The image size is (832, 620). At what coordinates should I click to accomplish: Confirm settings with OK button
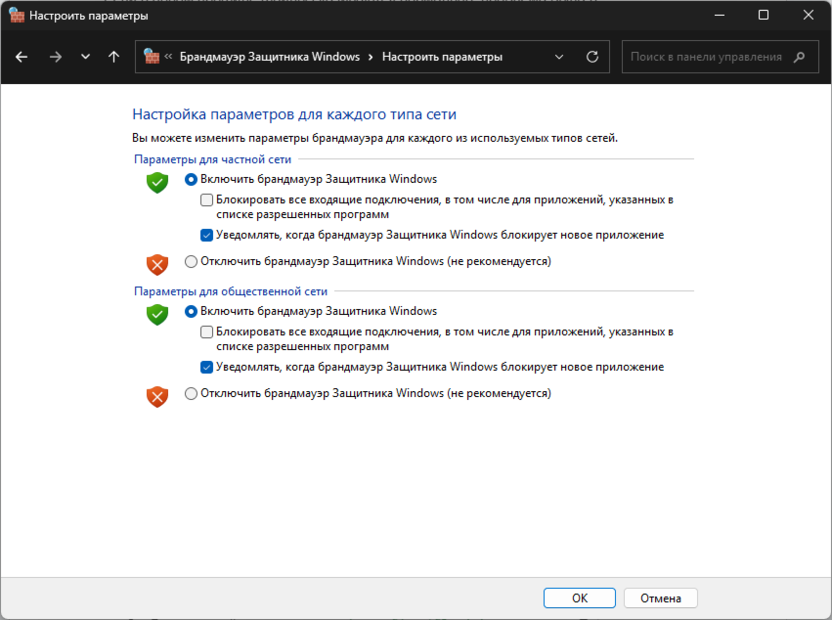[579, 598]
